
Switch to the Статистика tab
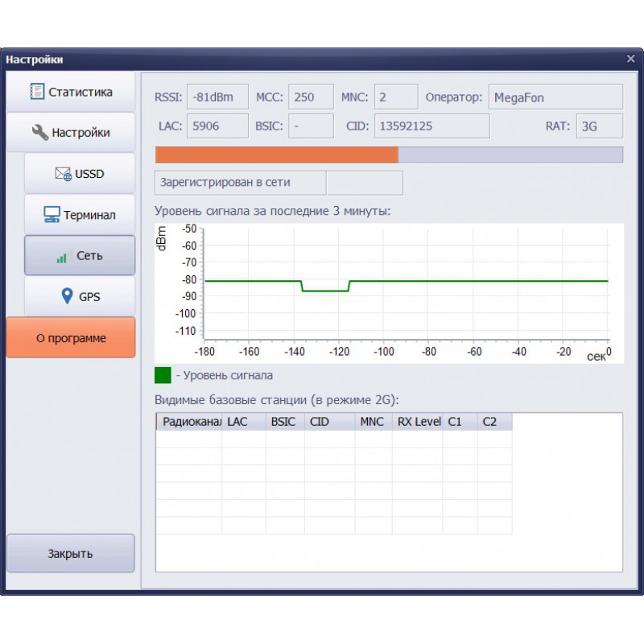click(71, 92)
